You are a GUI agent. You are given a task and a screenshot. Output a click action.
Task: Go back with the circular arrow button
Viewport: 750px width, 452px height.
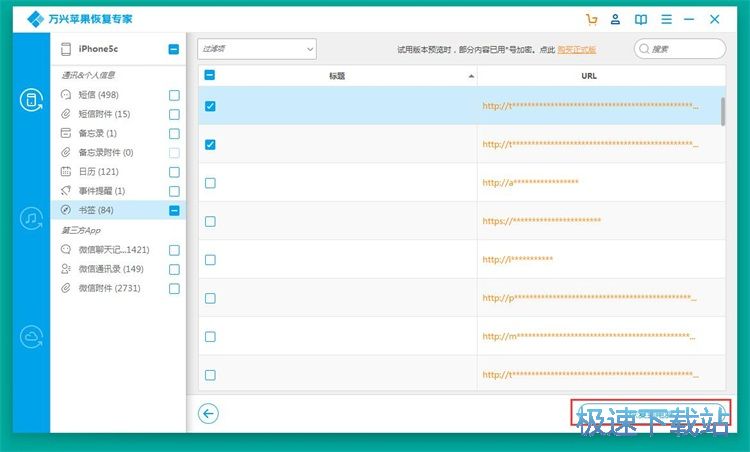click(209, 414)
